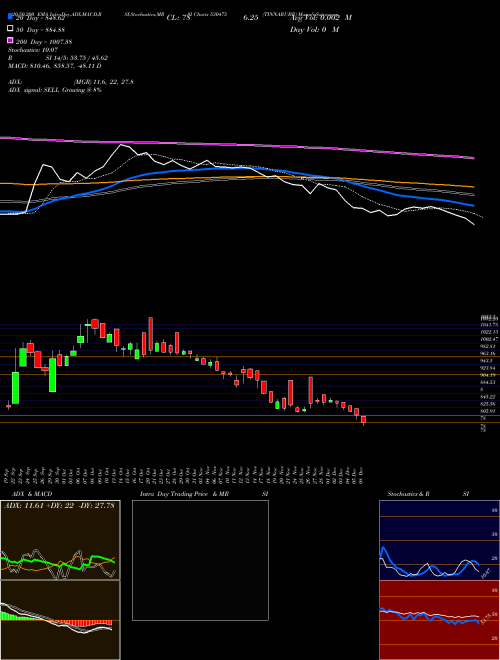Open the blue Stochastics mini chart

click(439, 540)
